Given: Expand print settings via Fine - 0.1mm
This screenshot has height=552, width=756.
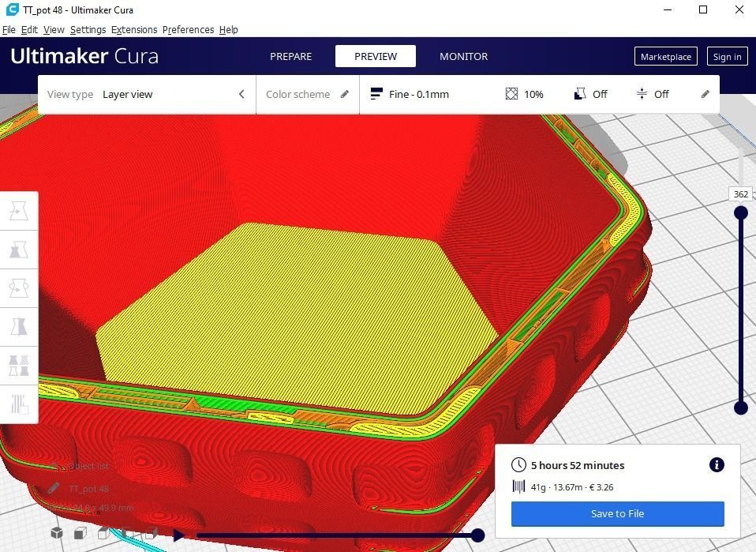Looking at the screenshot, I should (540, 94).
